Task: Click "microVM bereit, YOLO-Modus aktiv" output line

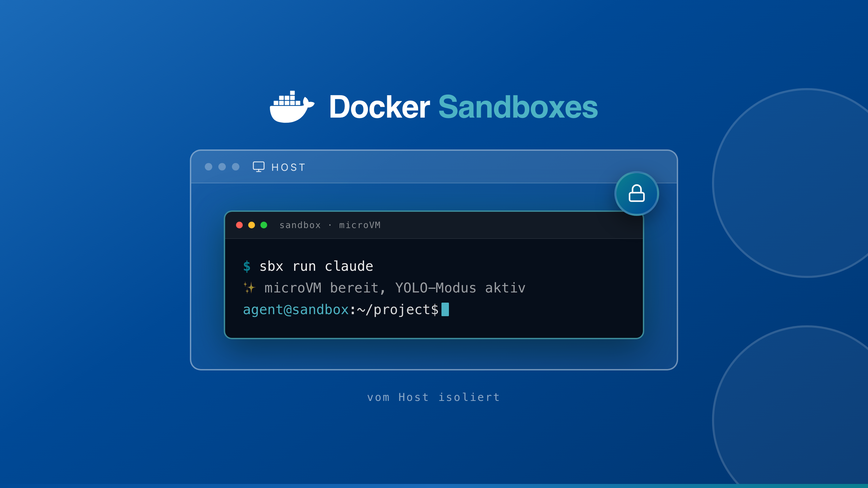Action: tap(395, 288)
